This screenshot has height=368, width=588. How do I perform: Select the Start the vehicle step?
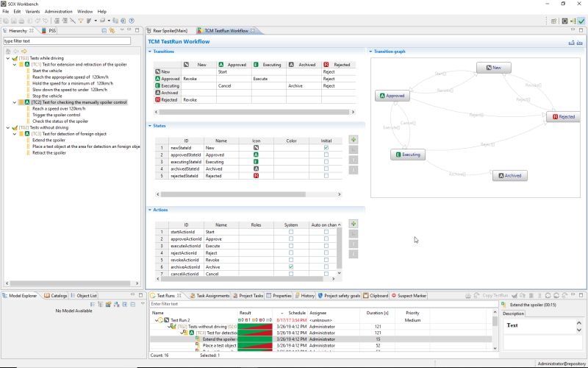tap(47, 71)
